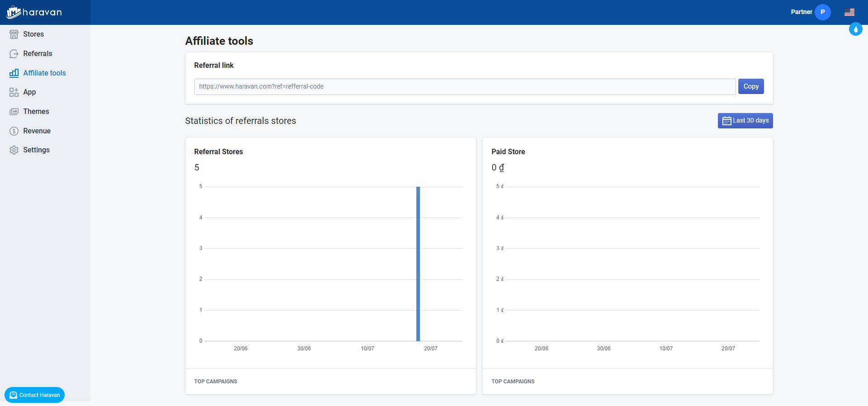Go to the Revenue page
This screenshot has height=406, width=868.
37,131
